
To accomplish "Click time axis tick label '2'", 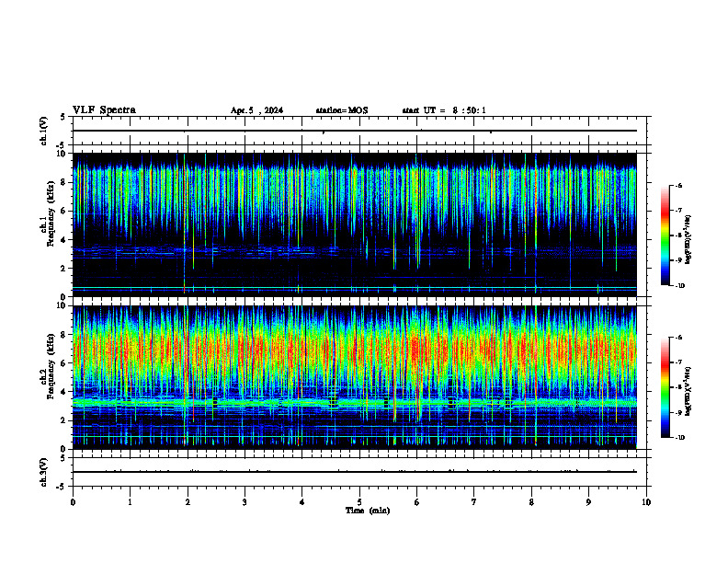I will [x=188, y=502].
